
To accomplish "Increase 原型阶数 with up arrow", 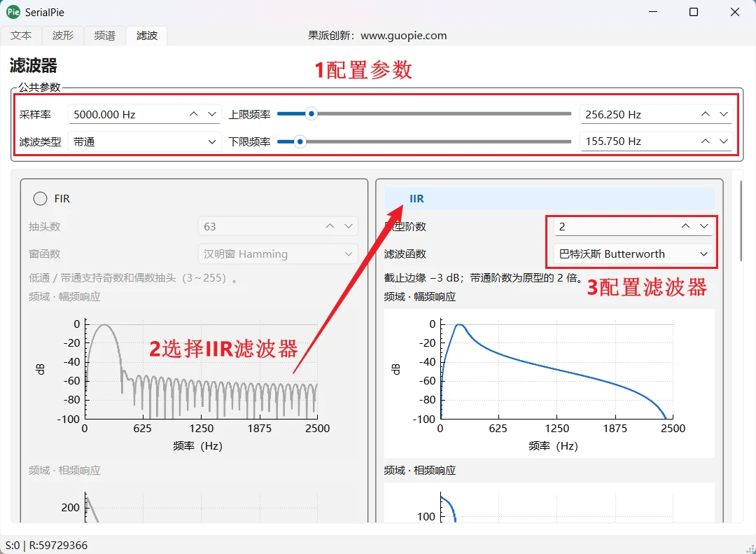I will 685,226.
